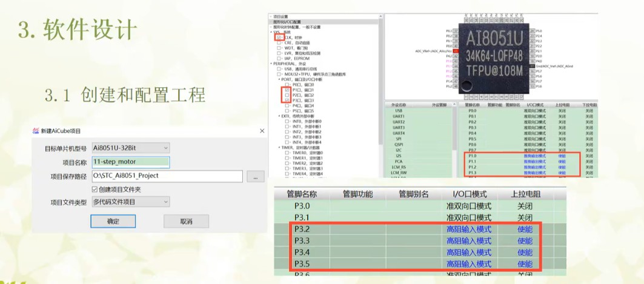This screenshot has width=644, height=284.
Task: Toggle the P3口 端口3 checkbox
Action: pyautogui.click(x=287, y=101)
